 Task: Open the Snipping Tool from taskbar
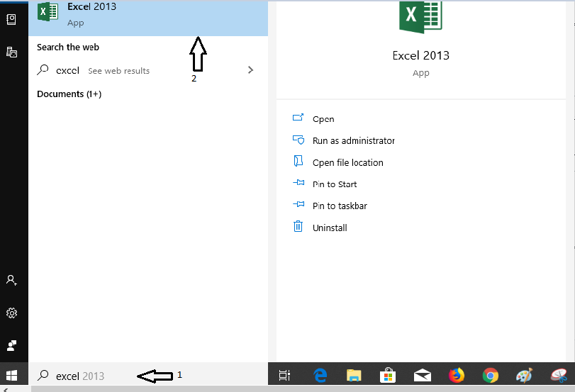[559, 376]
